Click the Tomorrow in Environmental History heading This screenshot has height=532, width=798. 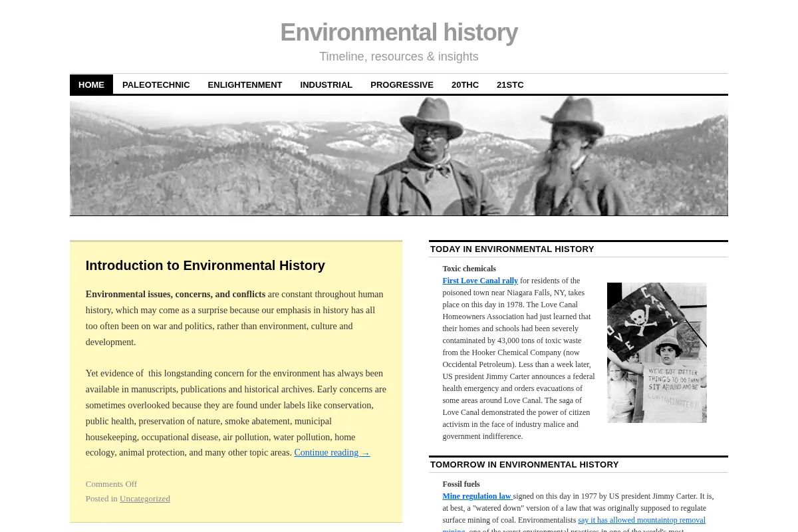[x=525, y=465]
